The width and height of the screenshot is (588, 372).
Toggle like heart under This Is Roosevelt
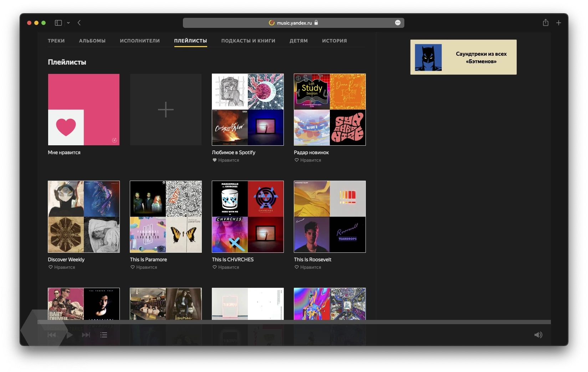(297, 267)
